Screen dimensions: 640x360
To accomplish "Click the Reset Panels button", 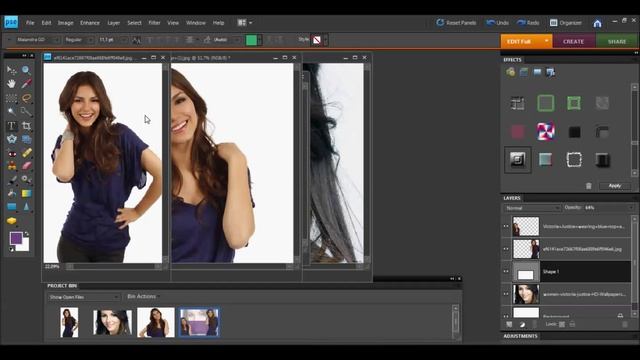I will point(456,23).
